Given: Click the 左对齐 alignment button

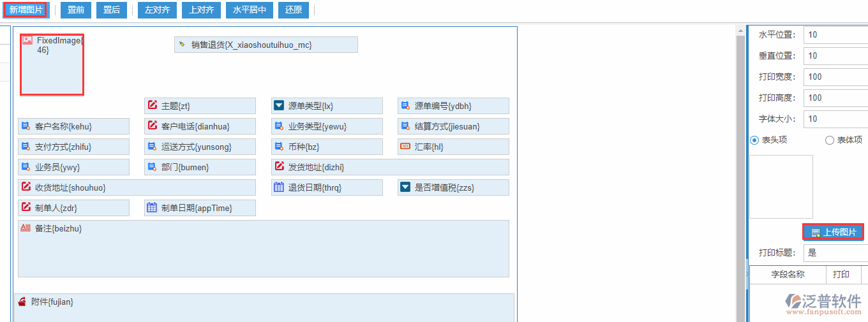Looking at the screenshot, I should [157, 10].
